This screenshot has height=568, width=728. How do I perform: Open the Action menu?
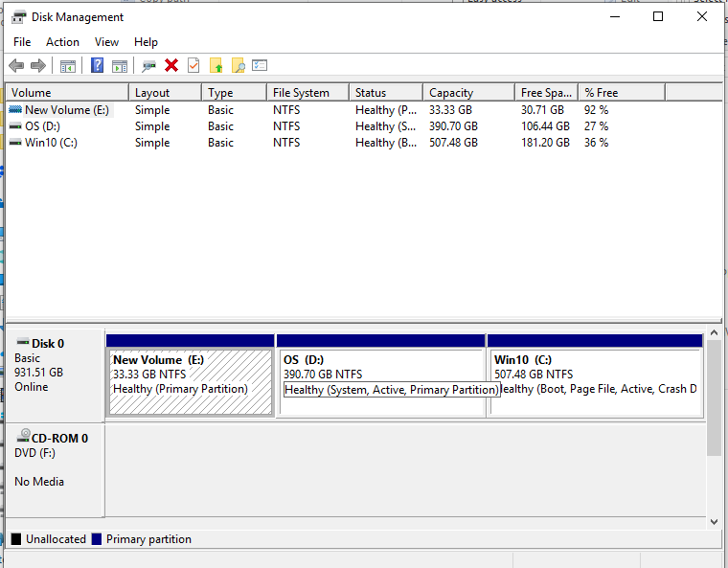(x=62, y=42)
